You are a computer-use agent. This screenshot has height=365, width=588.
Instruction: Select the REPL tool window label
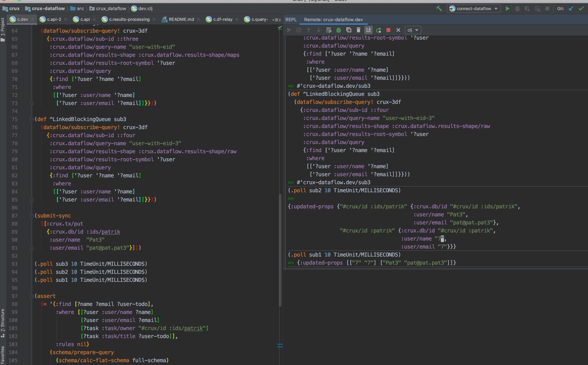291,20
